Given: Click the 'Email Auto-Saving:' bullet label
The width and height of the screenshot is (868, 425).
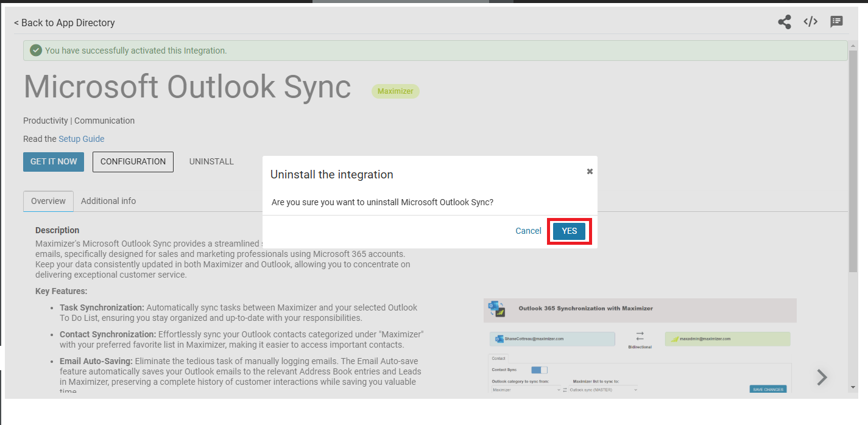Looking at the screenshot, I should [96, 361].
